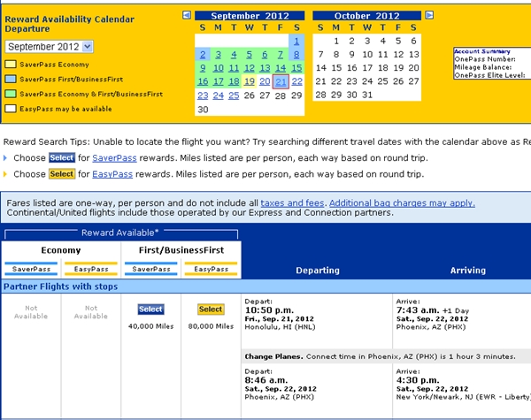This screenshot has width=531, height=420.
Task: Select September 14 in the calendar
Action: [x=281, y=68]
